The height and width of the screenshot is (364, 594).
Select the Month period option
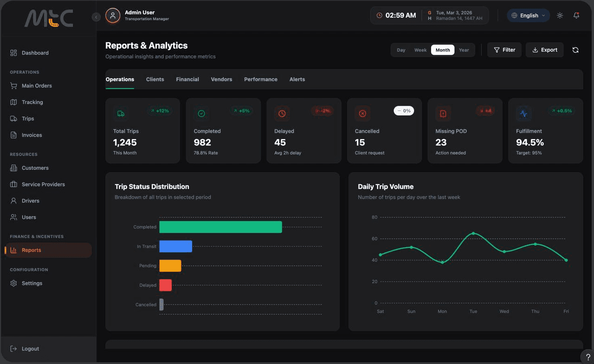point(443,50)
